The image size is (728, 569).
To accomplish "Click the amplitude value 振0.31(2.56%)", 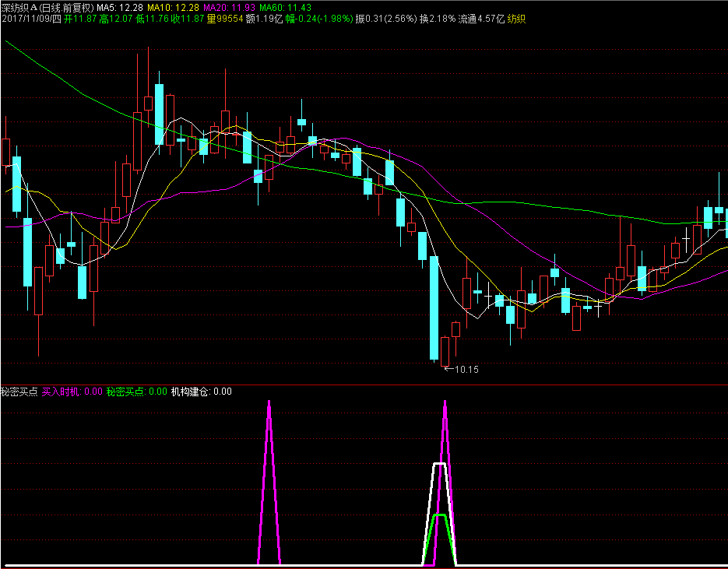I will pyautogui.click(x=386, y=19).
